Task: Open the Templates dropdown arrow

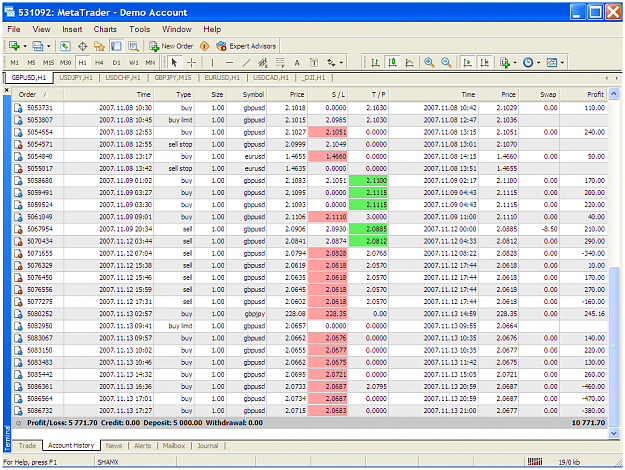Action: (x=562, y=63)
